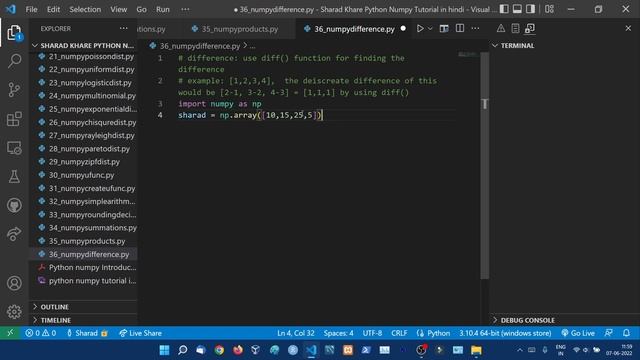This screenshot has height=360, width=640.
Task: Open the Source Control view
Action: 14,89
